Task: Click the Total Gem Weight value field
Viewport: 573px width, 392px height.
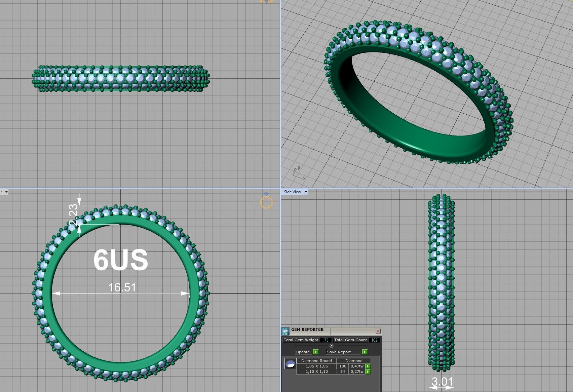Action: [326, 340]
